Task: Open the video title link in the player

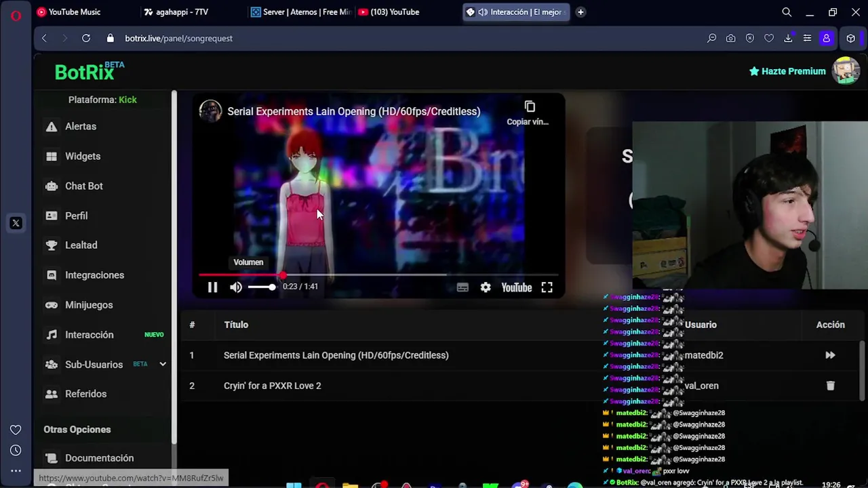Action: click(x=353, y=111)
